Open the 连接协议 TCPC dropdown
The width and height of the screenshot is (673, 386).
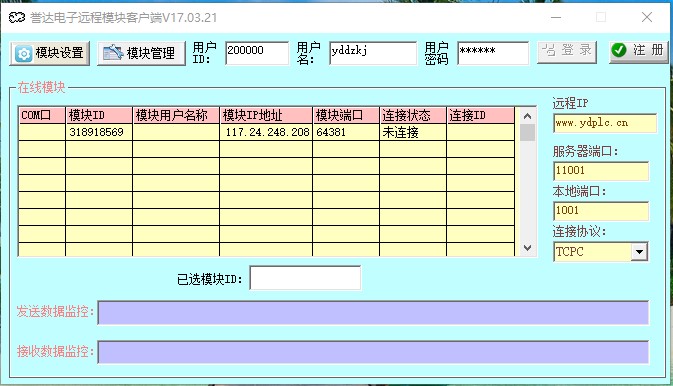pos(639,252)
